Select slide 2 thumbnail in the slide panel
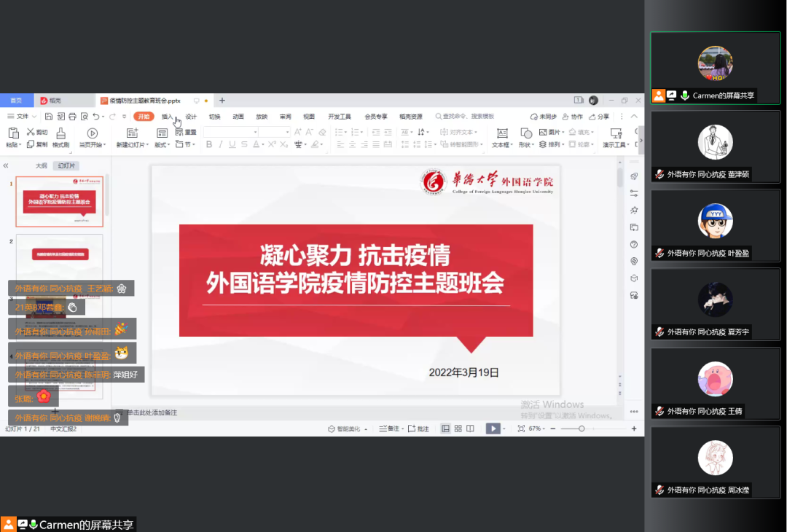787x532 pixels. coord(58,259)
